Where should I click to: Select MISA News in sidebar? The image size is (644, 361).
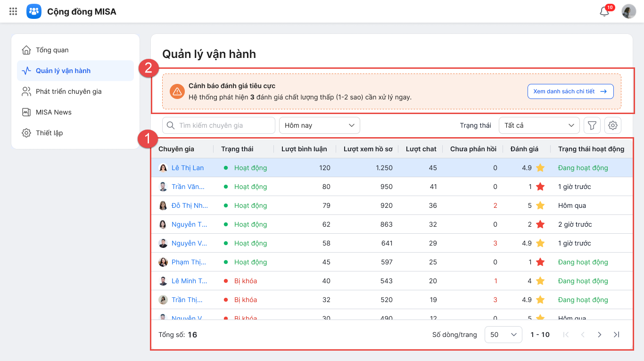pos(54,112)
